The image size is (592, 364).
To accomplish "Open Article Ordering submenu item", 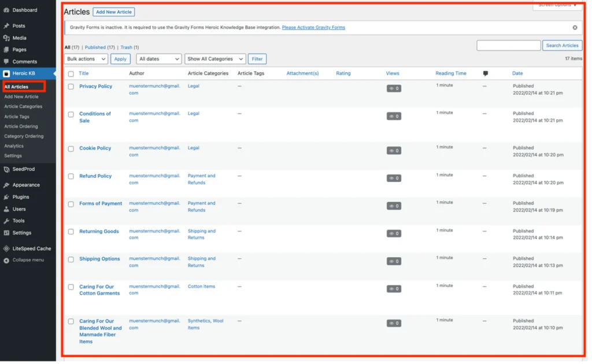I will pyautogui.click(x=21, y=127).
